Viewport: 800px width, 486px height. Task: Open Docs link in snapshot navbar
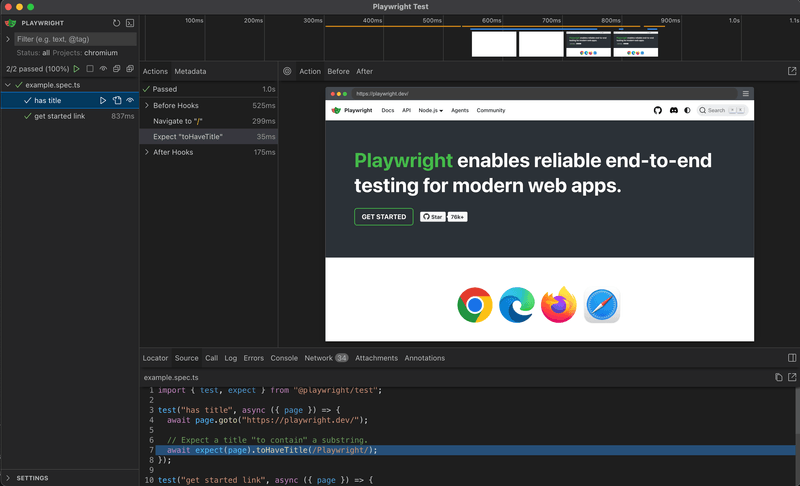click(x=388, y=110)
